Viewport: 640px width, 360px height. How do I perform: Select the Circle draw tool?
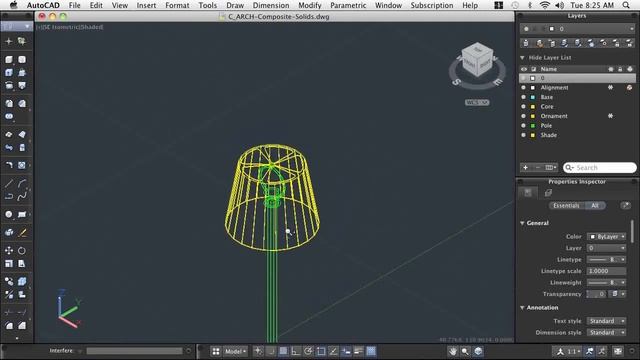[x=9, y=214]
